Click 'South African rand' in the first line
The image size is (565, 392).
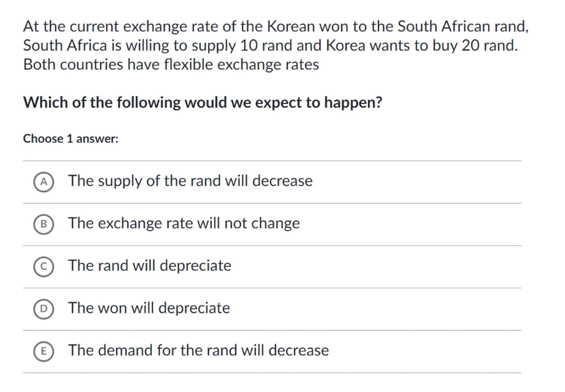coord(462,26)
